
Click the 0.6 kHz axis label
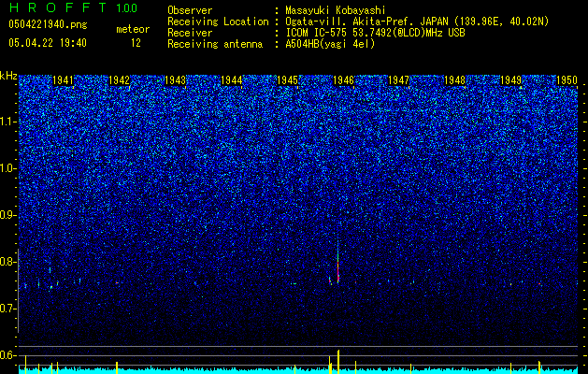[8, 355]
